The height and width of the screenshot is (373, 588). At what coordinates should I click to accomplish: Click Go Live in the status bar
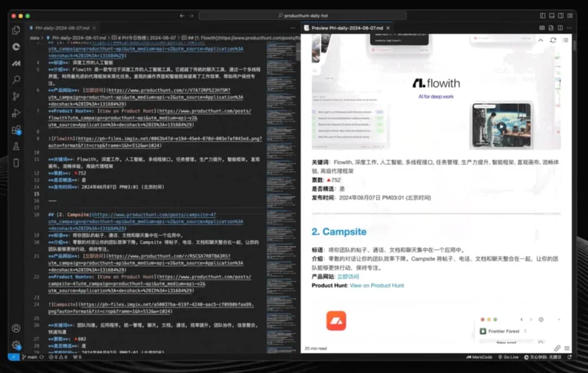point(507,357)
